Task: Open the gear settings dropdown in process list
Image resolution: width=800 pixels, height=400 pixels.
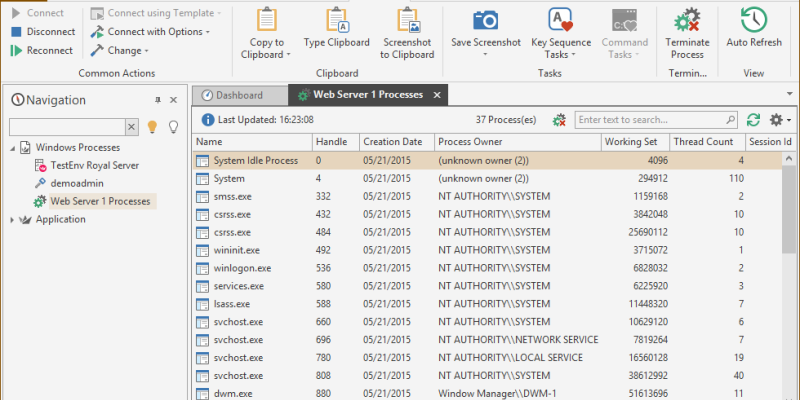Action: [780, 120]
